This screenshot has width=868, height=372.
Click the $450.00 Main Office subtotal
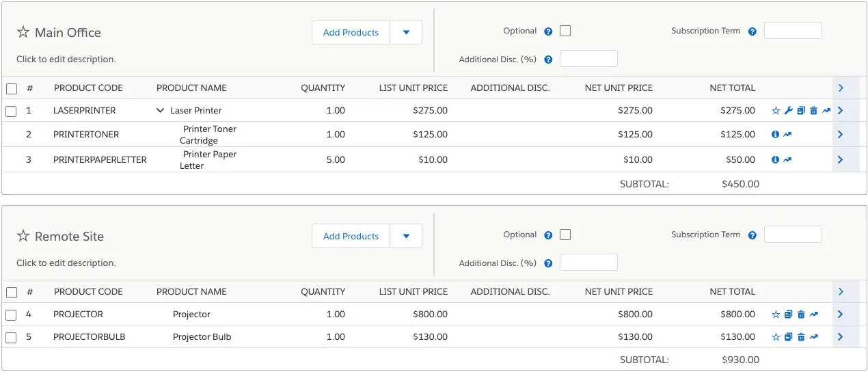point(740,184)
